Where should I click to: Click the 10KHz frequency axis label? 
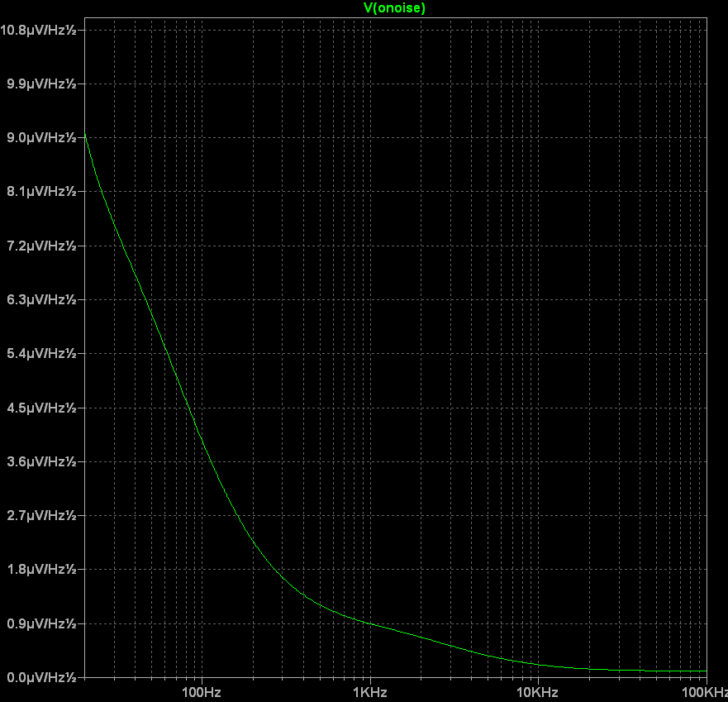click(537, 692)
